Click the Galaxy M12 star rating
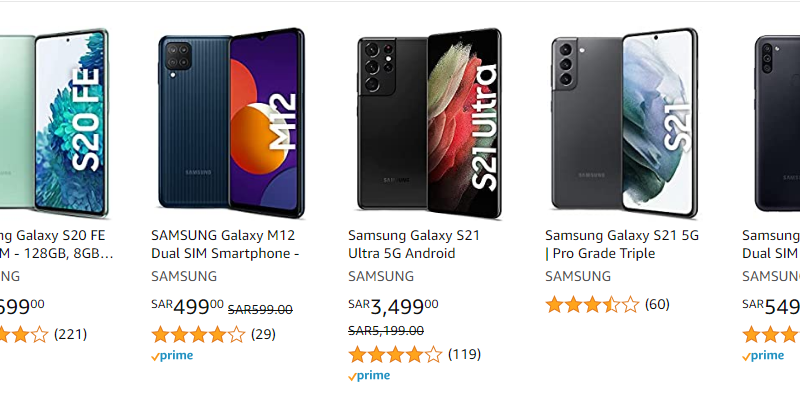Screen dimensions: 800x394 (198, 335)
